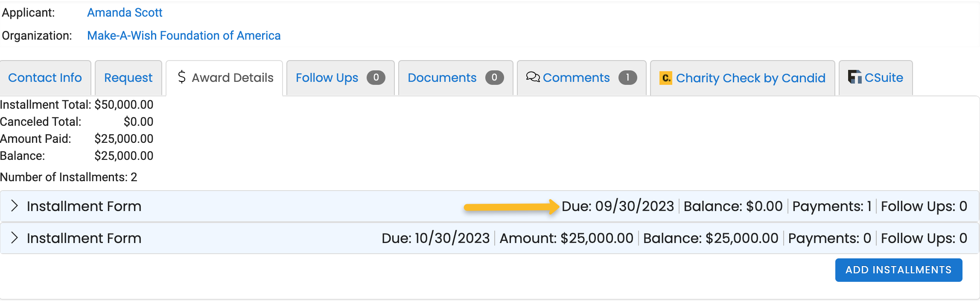The width and height of the screenshot is (980, 301).
Task: Click the speech bubbles Comments icon
Action: (533, 77)
